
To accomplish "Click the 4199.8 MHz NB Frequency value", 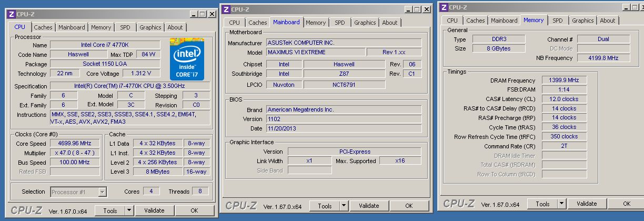I will 603,58.
